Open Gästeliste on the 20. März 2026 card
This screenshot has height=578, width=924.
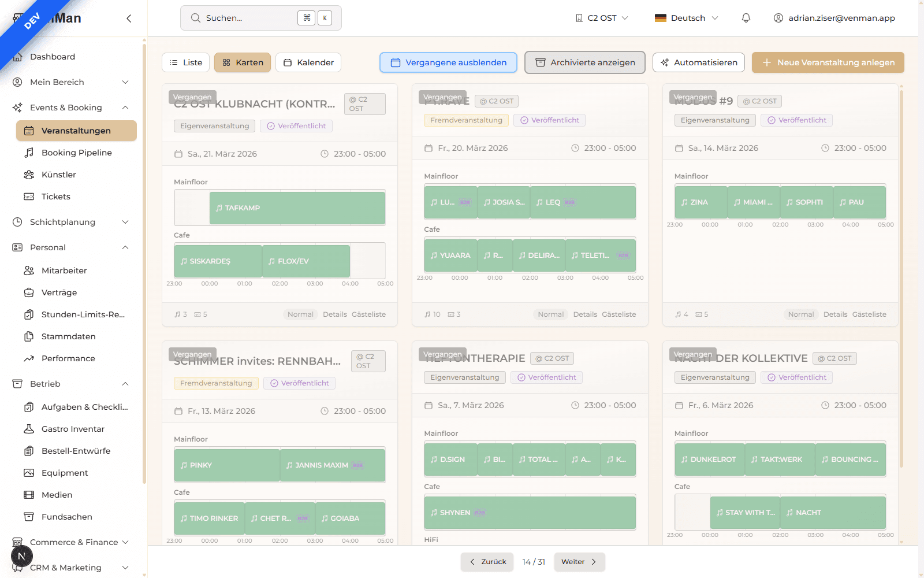point(619,314)
